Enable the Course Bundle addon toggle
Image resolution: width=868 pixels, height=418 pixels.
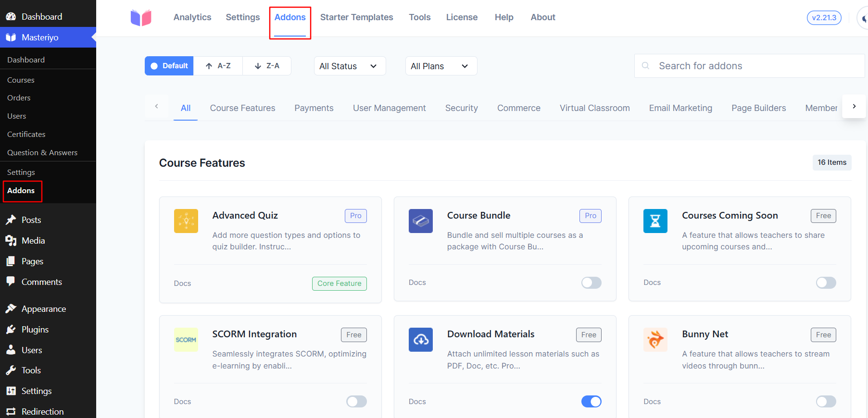591,283
